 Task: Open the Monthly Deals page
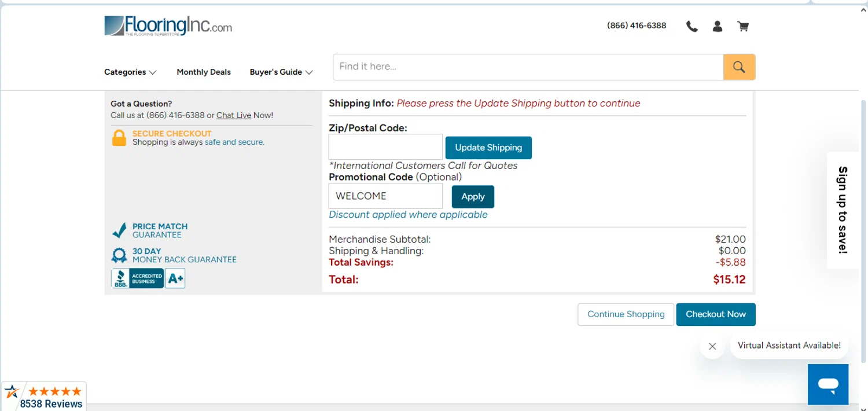(x=204, y=72)
